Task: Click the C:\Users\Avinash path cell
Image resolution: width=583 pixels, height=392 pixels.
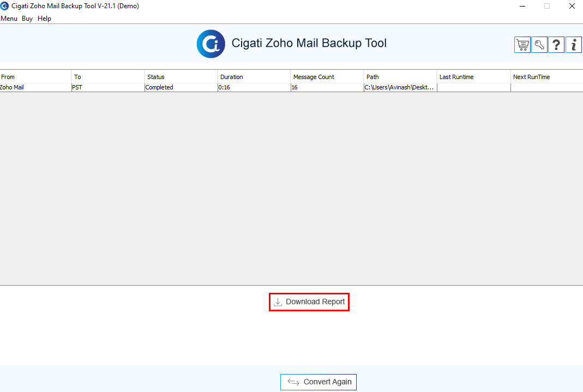Action: (x=400, y=87)
